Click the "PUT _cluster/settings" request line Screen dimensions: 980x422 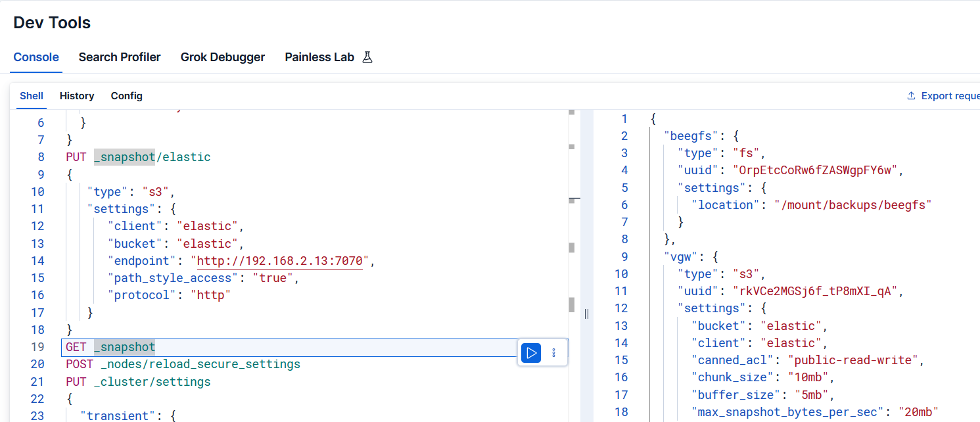138,382
